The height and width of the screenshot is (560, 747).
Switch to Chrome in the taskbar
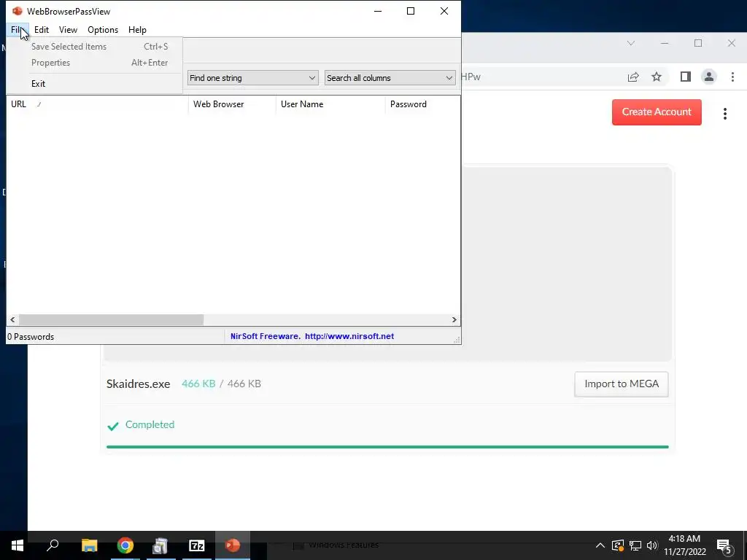(125, 545)
